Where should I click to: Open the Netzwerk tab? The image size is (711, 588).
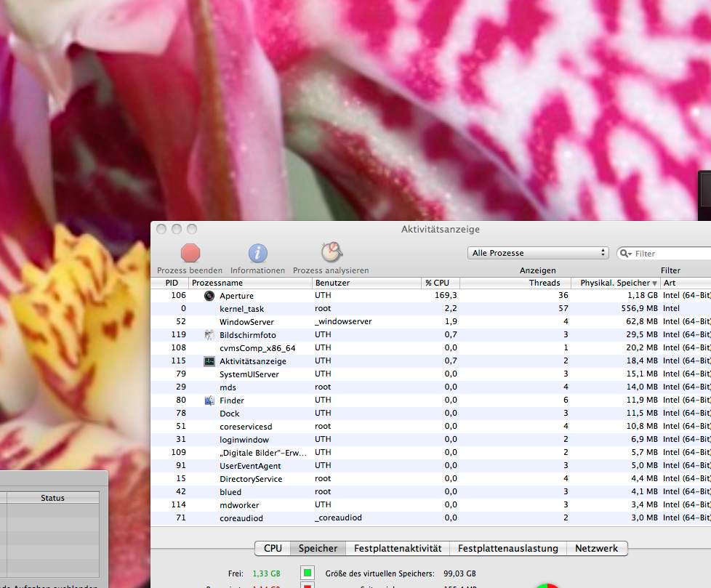click(596, 549)
